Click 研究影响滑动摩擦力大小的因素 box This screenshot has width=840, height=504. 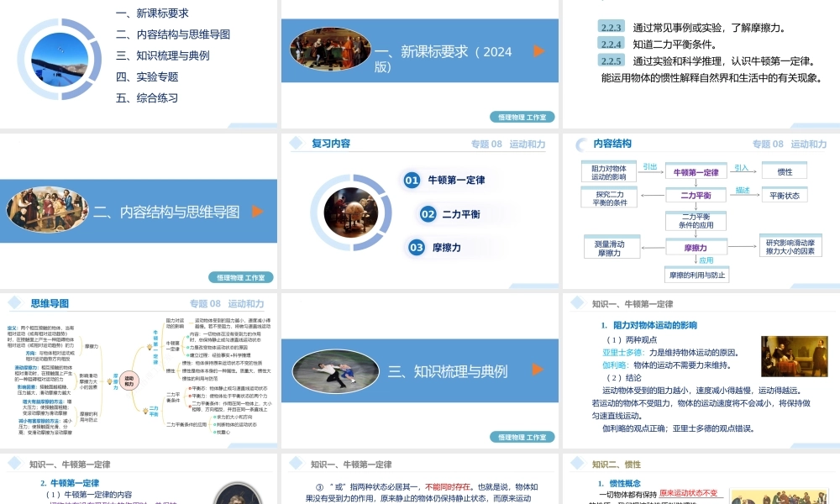pos(790,246)
